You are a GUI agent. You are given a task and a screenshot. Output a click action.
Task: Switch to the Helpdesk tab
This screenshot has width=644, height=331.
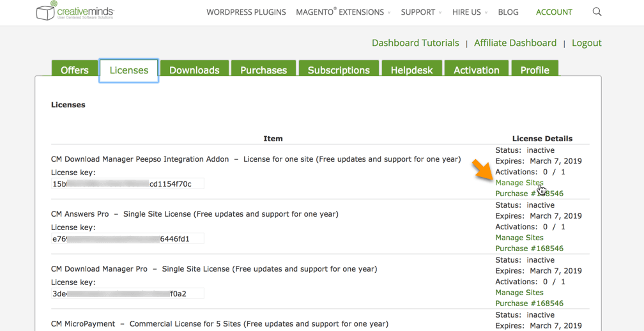411,70
